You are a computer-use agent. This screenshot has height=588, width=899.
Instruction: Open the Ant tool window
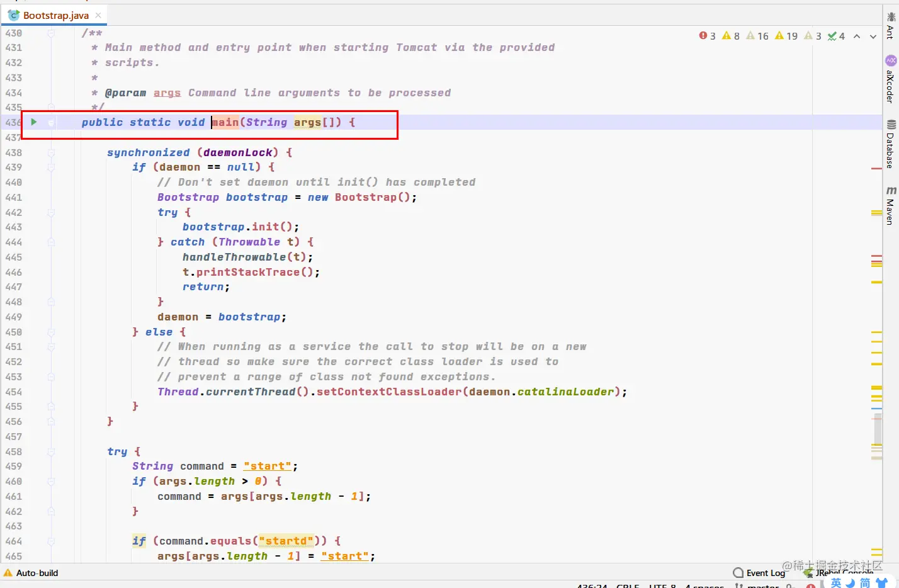point(890,25)
